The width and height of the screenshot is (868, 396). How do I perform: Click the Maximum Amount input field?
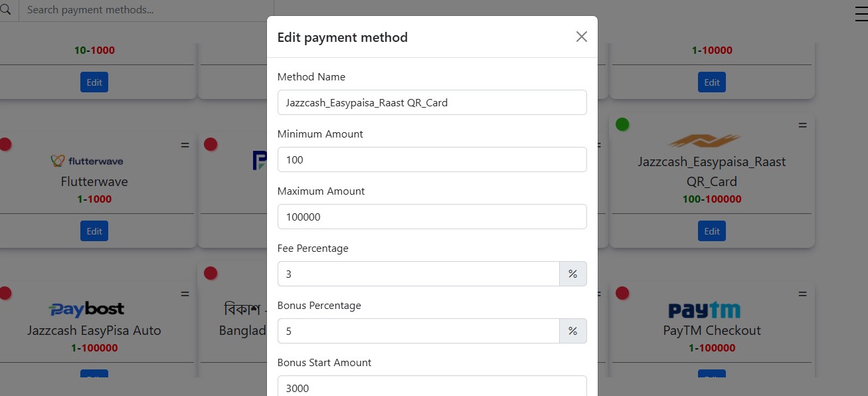tap(432, 217)
